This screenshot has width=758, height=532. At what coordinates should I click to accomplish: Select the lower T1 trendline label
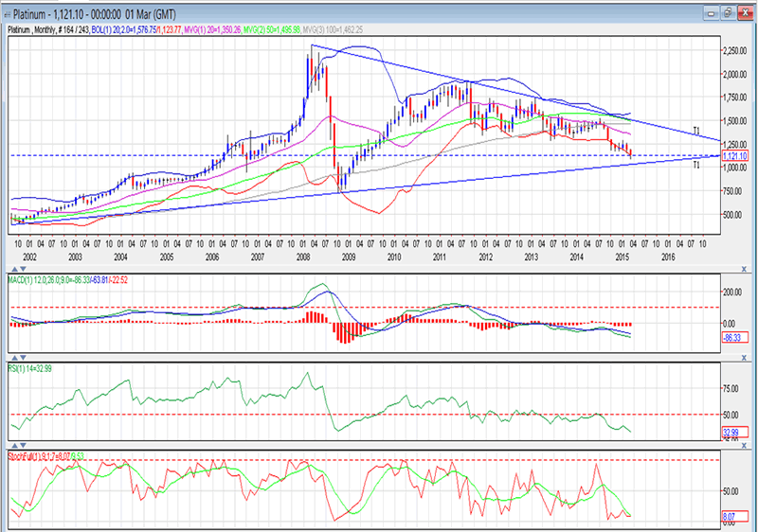pos(696,166)
